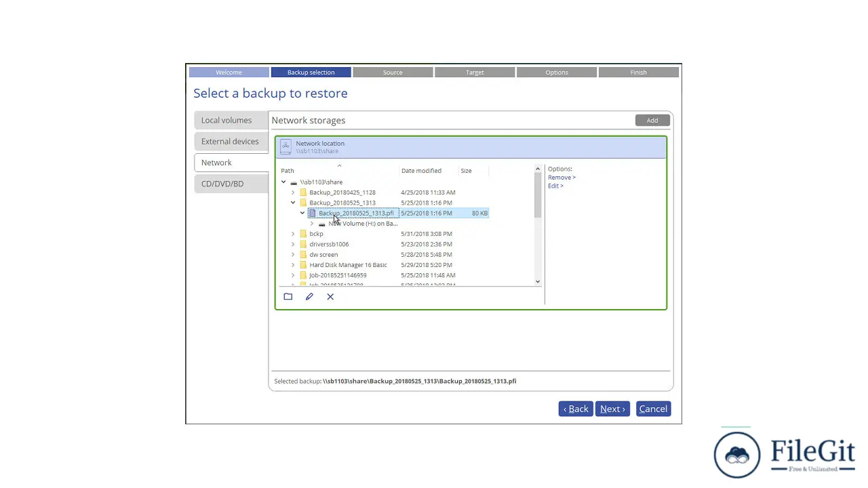This screenshot has width=868, height=488.
Task: Click the date 5/31/2018 3:08 PM
Action: point(427,234)
